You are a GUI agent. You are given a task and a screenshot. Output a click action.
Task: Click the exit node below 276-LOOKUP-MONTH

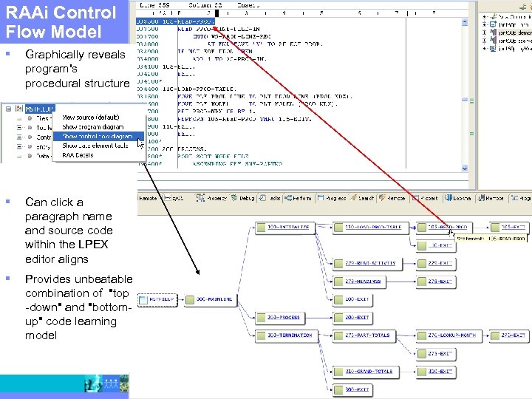(436, 354)
